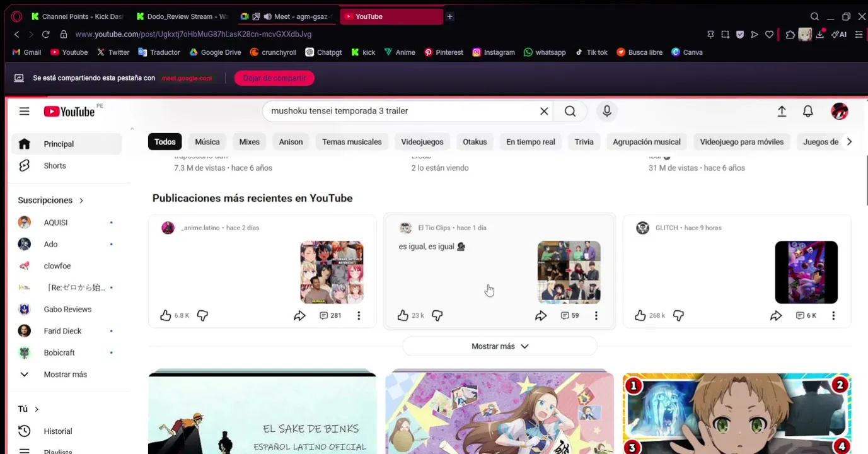Switch to the Meet browser tab
This screenshot has height=454, width=868.
[287, 16]
